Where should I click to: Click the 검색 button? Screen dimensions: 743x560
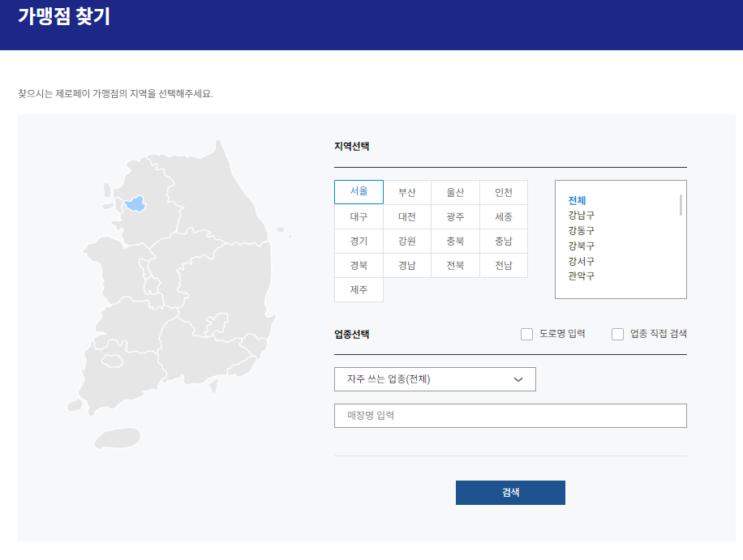pos(510,493)
